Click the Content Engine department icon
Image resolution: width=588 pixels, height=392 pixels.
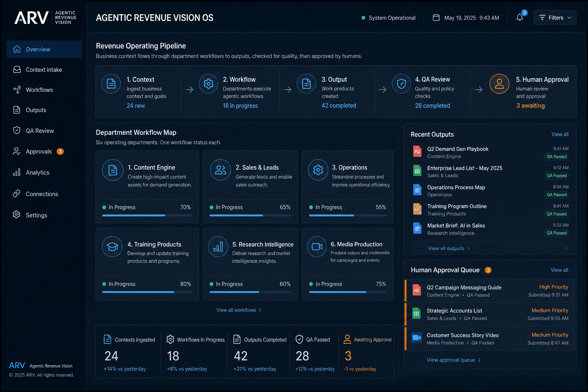point(113,170)
